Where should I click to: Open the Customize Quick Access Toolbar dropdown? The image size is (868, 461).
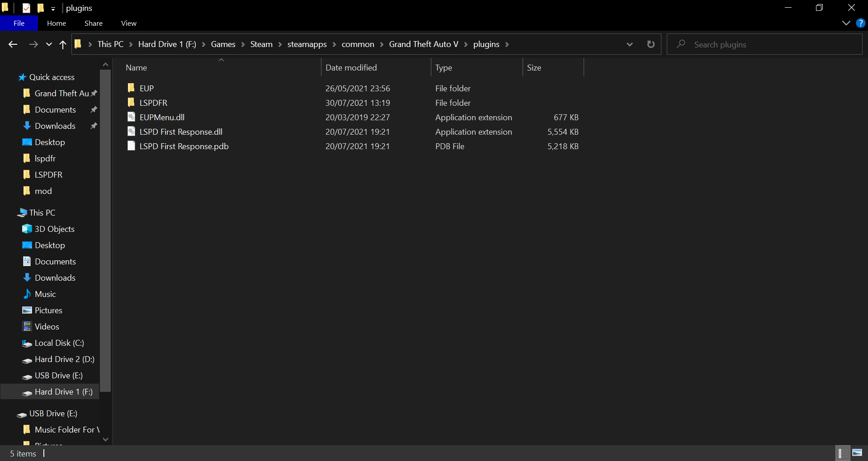click(x=53, y=9)
